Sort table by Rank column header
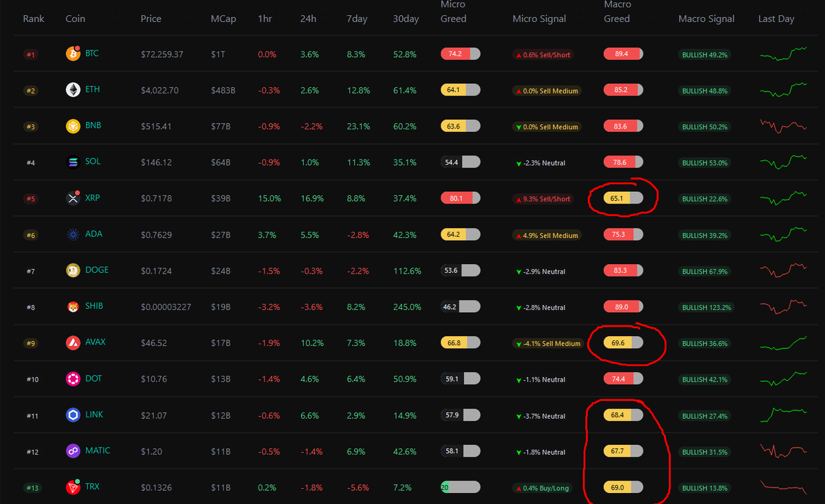 pyautogui.click(x=33, y=19)
